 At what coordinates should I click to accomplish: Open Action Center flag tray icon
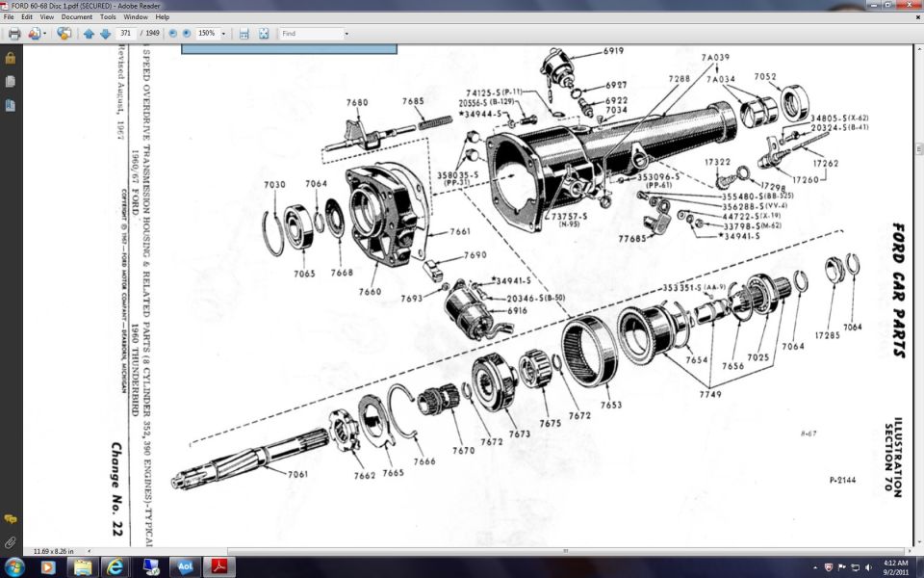click(x=841, y=568)
